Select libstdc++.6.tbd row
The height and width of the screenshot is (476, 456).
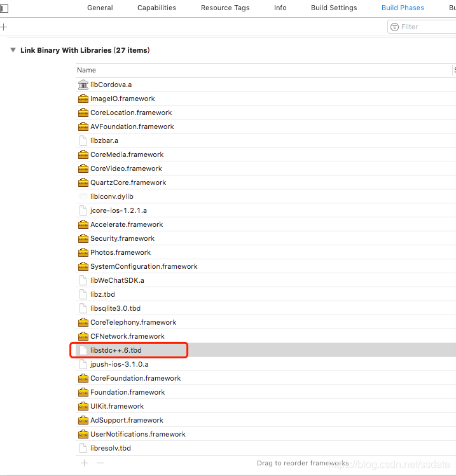point(266,350)
